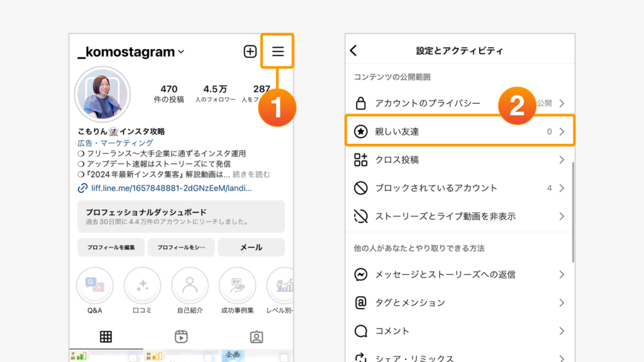Open the Q&A story highlight
This screenshot has width=644, height=362.
tap(95, 286)
